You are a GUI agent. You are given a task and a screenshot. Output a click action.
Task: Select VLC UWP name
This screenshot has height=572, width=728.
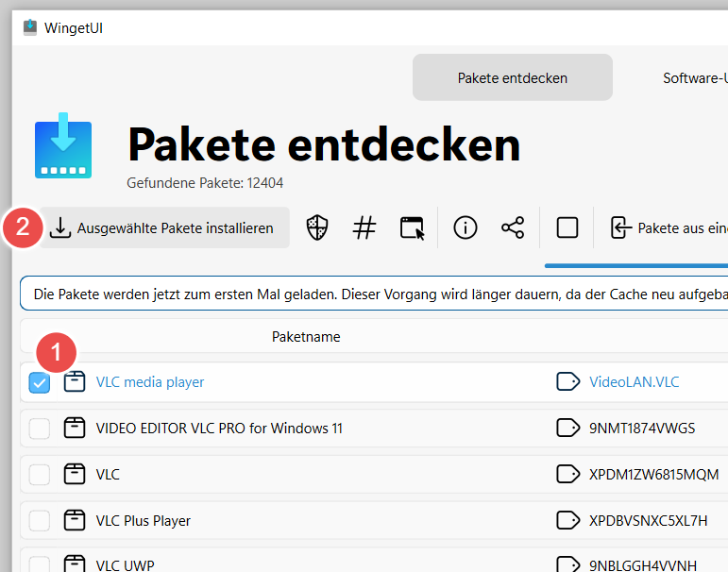coord(125,565)
